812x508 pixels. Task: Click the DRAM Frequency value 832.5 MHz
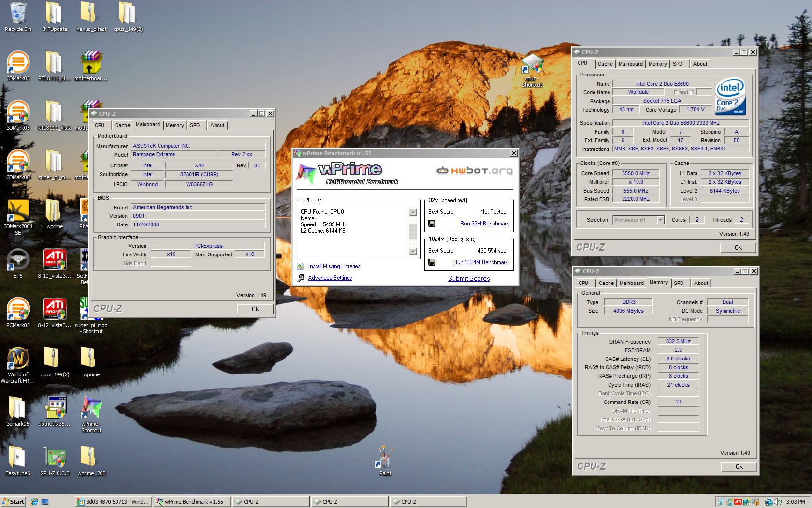pyautogui.click(x=678, y=341)
